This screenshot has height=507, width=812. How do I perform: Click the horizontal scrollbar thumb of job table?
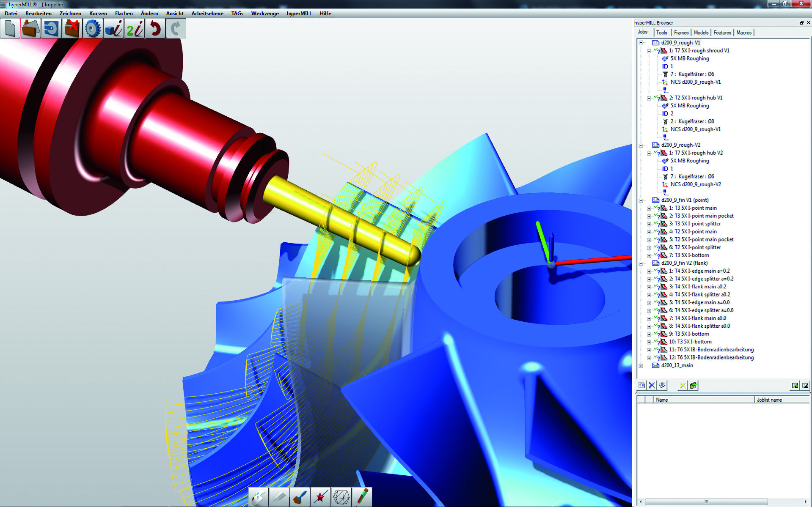pyautogui.click(x=706, y=502)
